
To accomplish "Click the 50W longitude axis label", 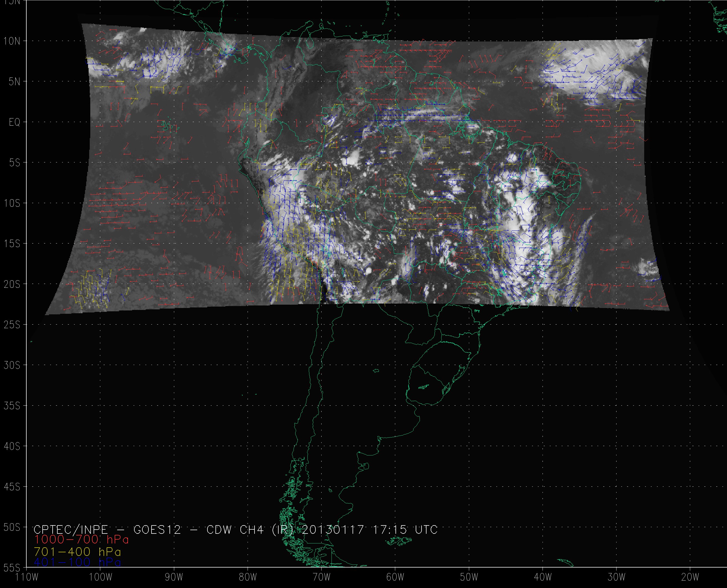I will coord(469,577).
